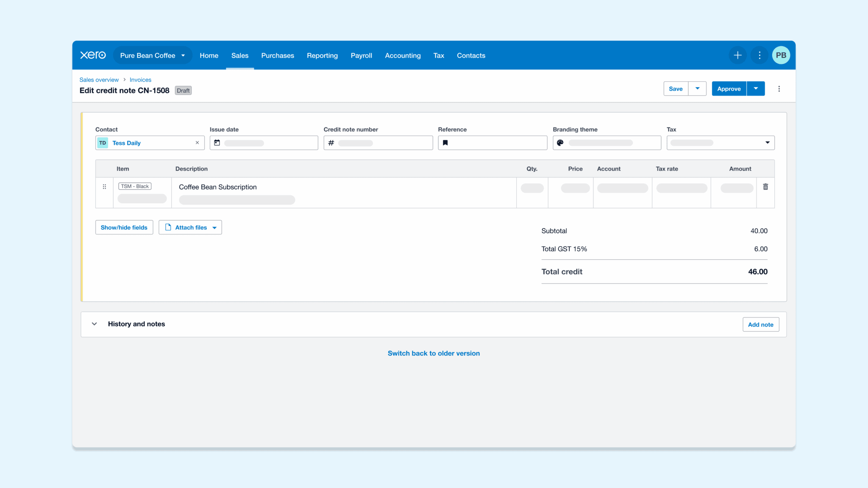The image size is (868, 488).
Task: Click the document icon on Attach files
Action: (x=168, y=227)
